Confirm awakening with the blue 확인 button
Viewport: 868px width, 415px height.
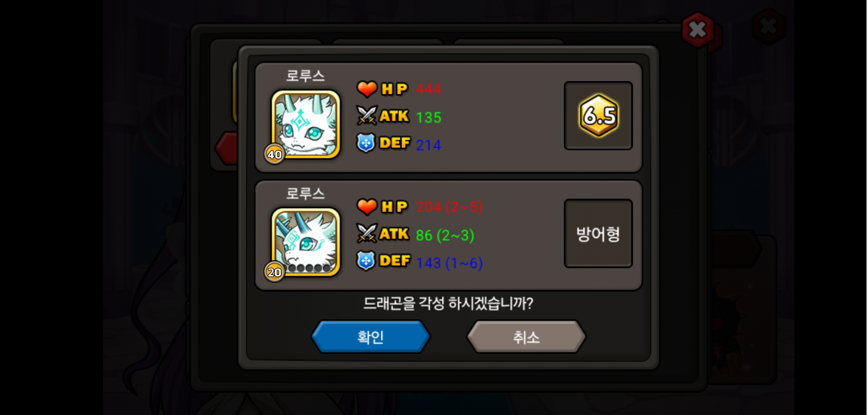click(x=371, y=337)
